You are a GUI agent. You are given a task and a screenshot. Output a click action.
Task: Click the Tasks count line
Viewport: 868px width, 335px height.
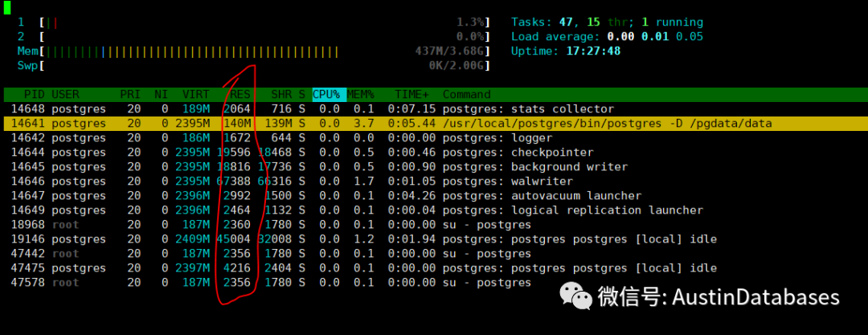608,22
